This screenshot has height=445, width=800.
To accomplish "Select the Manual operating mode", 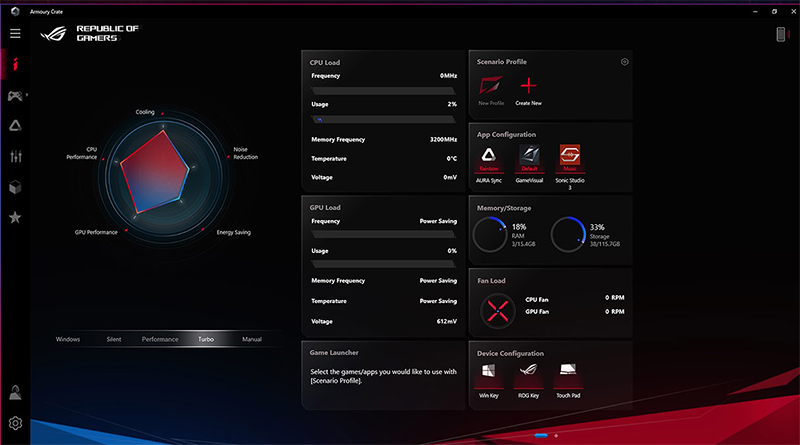I will (252, 339).
